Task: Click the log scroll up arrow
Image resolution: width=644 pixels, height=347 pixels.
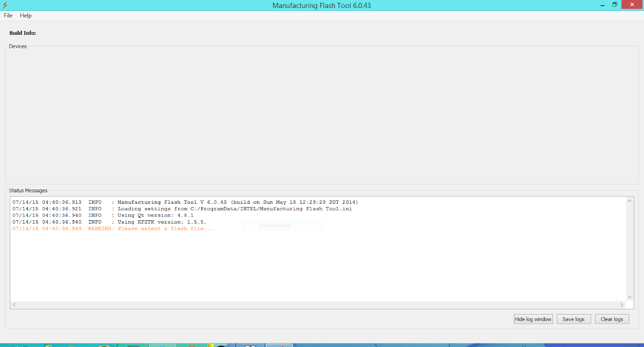Action: click(x=629, y=201)
